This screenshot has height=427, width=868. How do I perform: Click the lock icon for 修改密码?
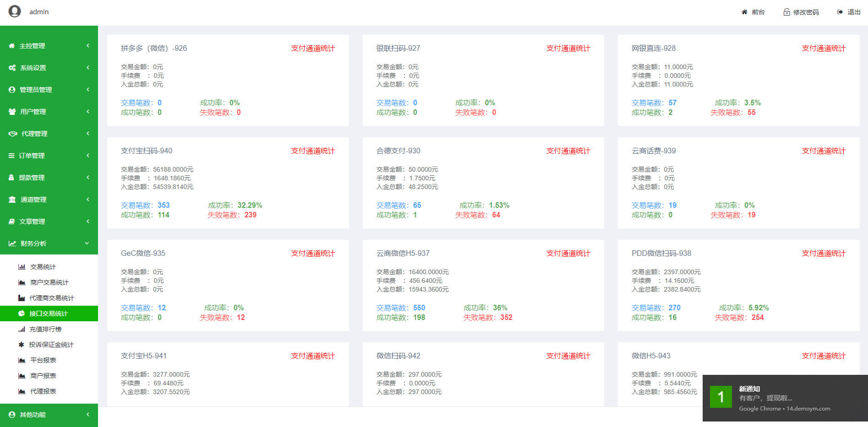[x=786, y=12]
